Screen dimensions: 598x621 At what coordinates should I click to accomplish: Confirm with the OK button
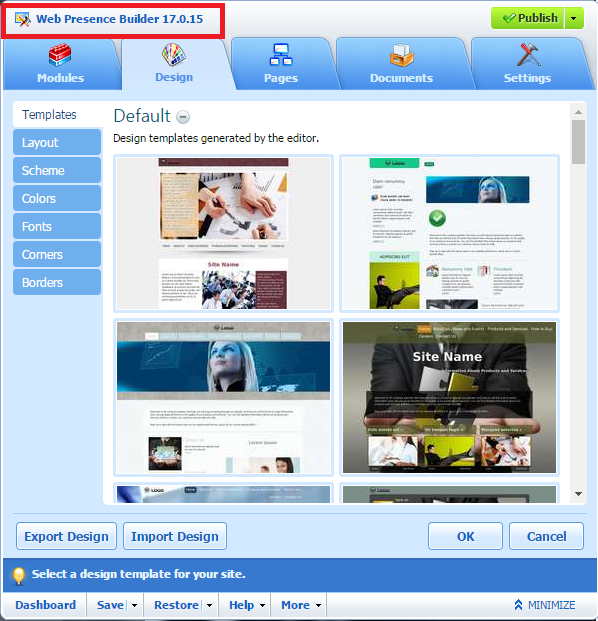click(x=465, y=536)
